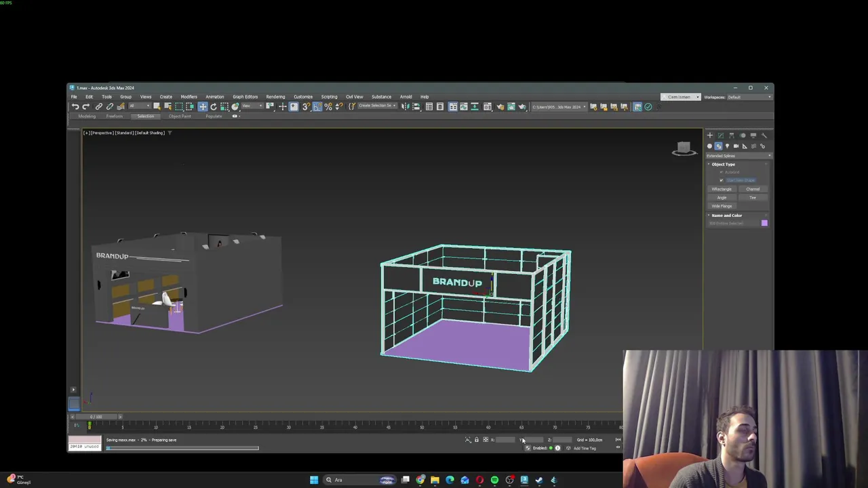This screenshot has height=488, width=868.
Task: Click the Wide Flange button
Action: pos(722,206)
